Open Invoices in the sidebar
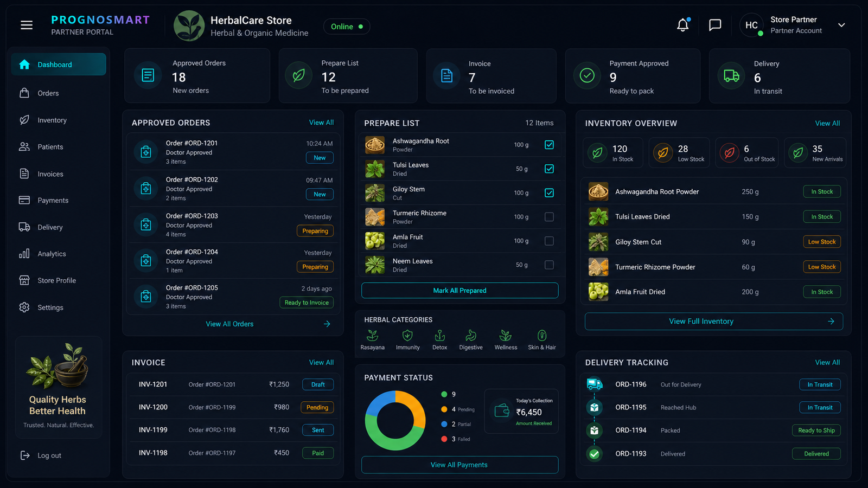This screenshot has width=868, height=488. coord(59,174)
